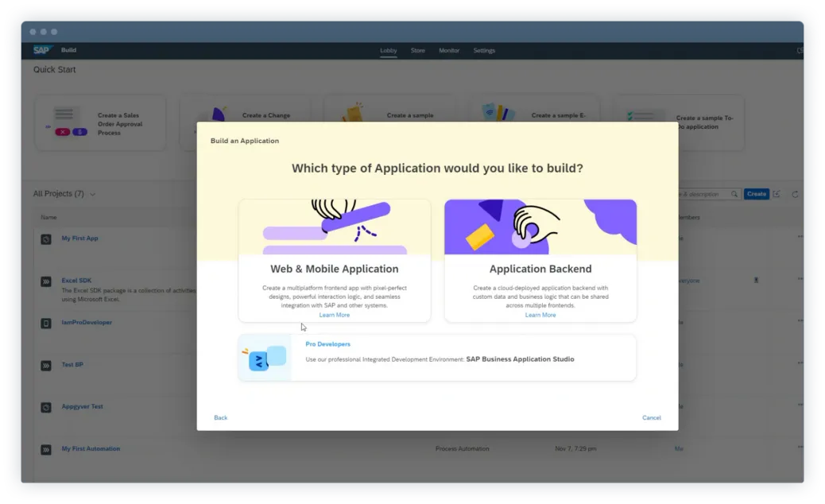The image size is (825, 504).
Task: Open the Monitor tab
Action: [x=449, y=51]
